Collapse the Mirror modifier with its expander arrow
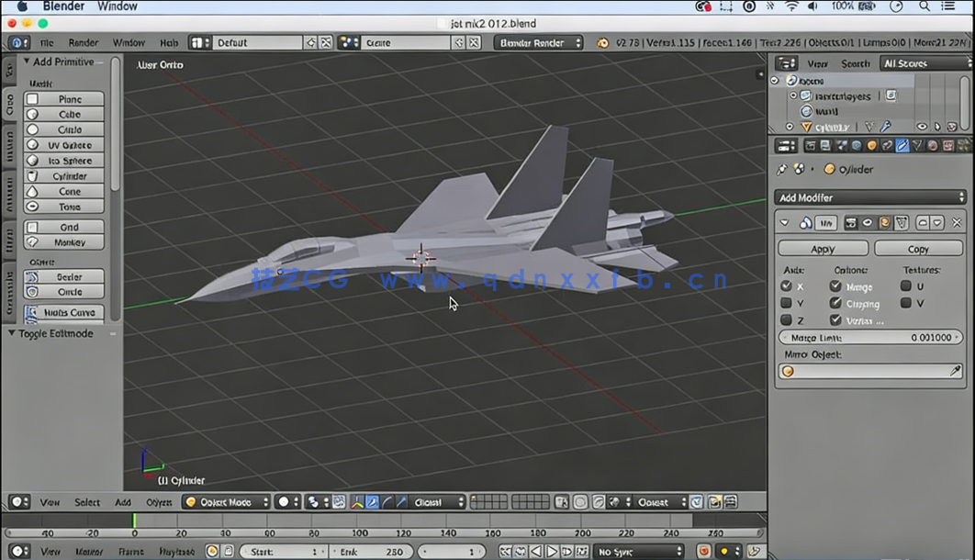This screenshot has height=560, width=975. pyautogui.click(x=784, y=221)
